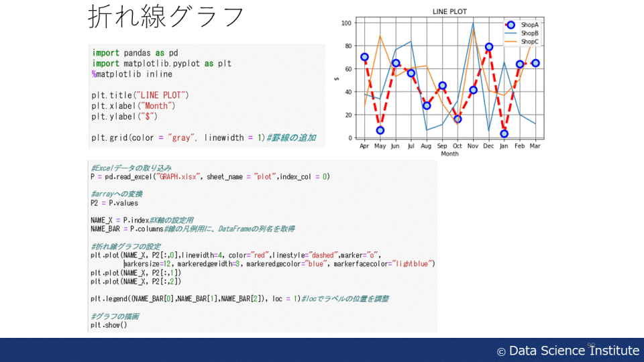Viewport: 644px width, 362px height.
Task: Click the ShopA marker icon in the legend
Action: click(512, 25)
